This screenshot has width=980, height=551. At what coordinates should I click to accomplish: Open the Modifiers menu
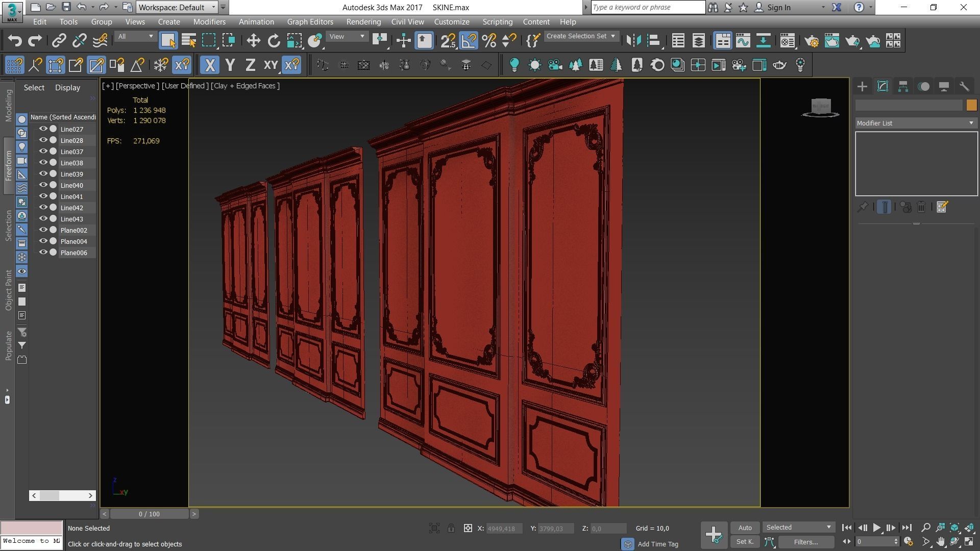point(209,22)
